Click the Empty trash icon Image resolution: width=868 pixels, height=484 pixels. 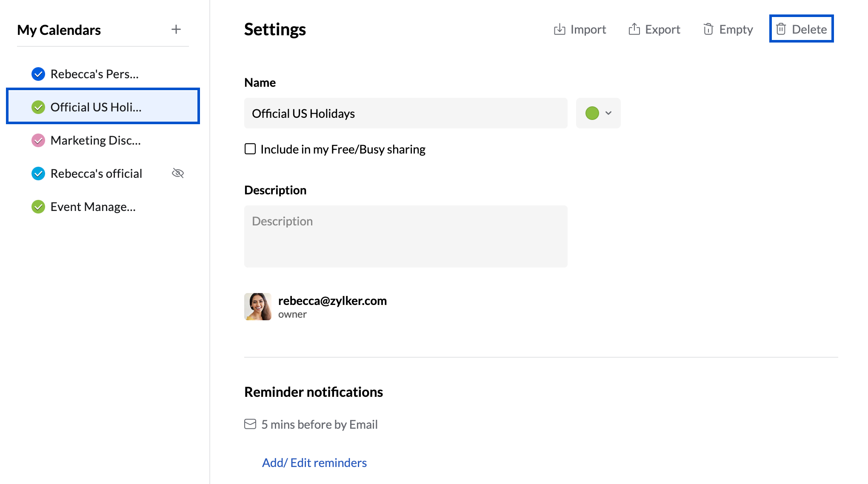pos(708,29)
